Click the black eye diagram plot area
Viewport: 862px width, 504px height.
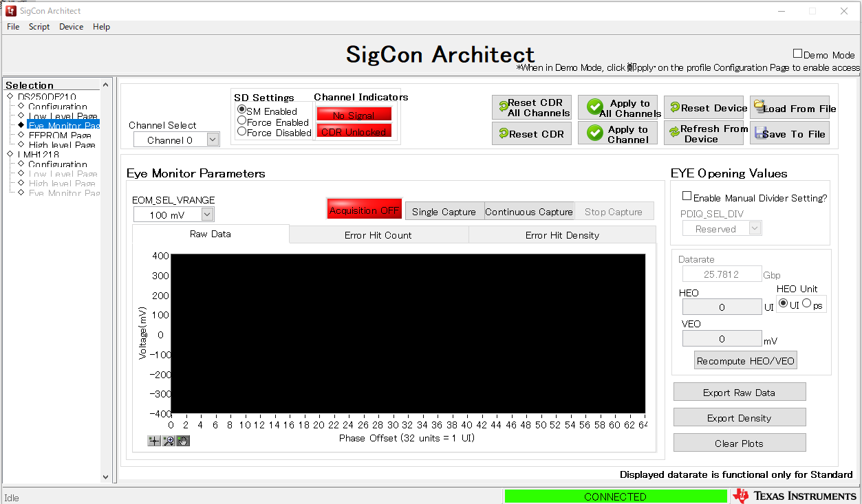click(408, 333)
